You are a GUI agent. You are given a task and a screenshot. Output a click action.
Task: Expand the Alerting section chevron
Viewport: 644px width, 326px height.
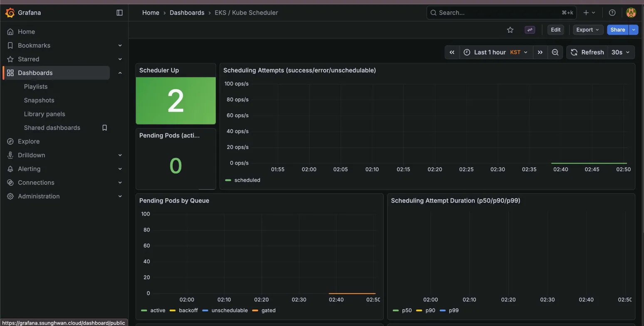[x=120, y=169]
